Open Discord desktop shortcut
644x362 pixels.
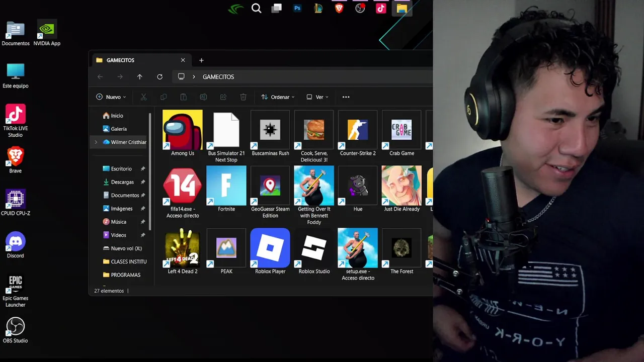tap(16, 245)
